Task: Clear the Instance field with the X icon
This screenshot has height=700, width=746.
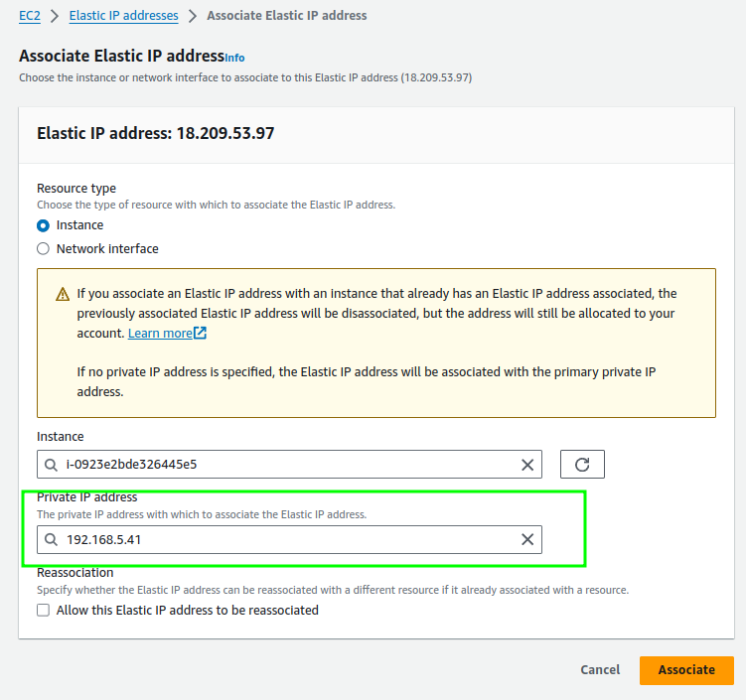Action: point(527,465)
